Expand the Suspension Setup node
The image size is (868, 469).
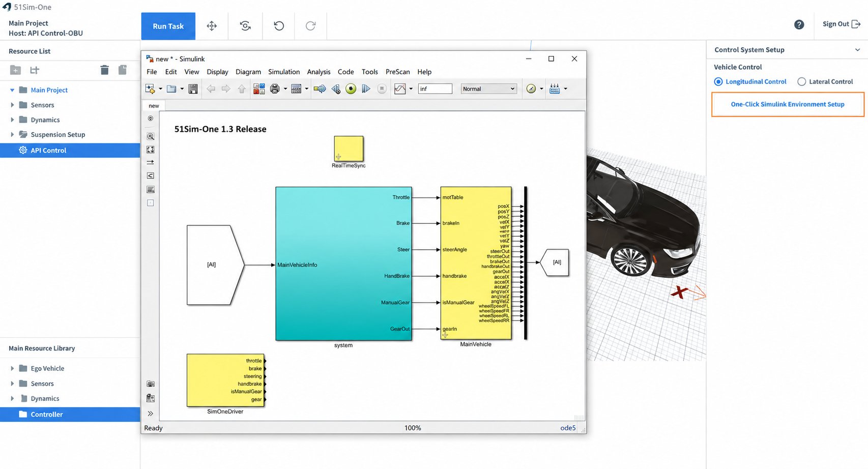pyautogui.click(x=12, y=134)
